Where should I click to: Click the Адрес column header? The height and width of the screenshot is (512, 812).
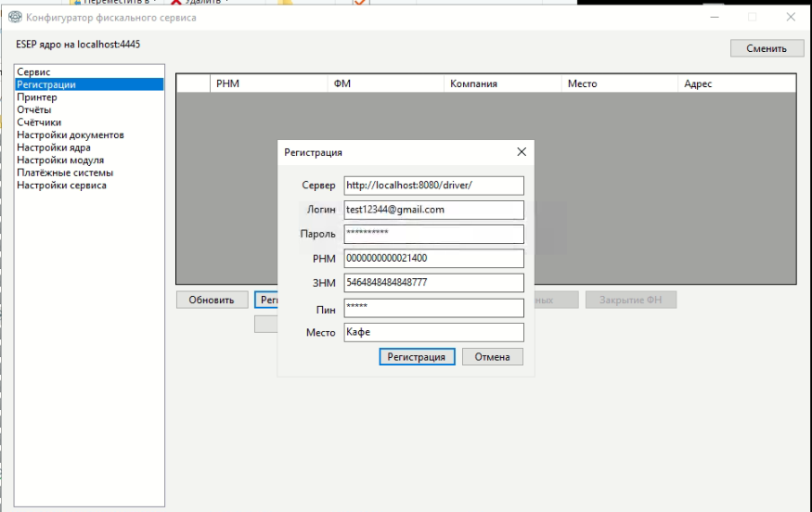point(737,83)
